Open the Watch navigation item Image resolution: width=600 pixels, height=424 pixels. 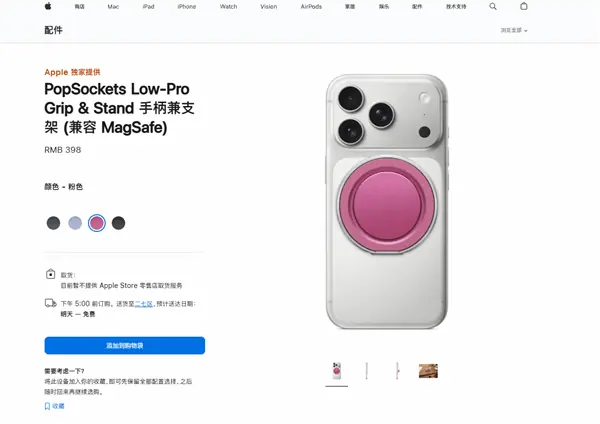click(228, 7)
